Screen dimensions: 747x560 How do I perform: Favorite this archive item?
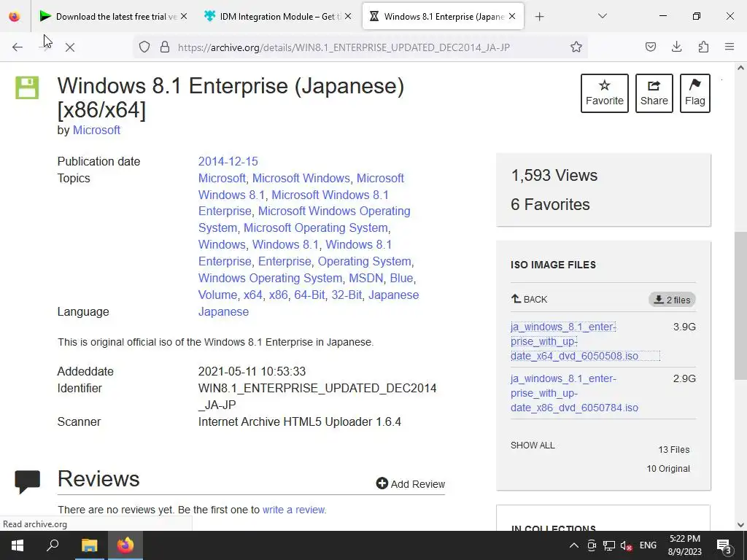click(x=605, y=93)
